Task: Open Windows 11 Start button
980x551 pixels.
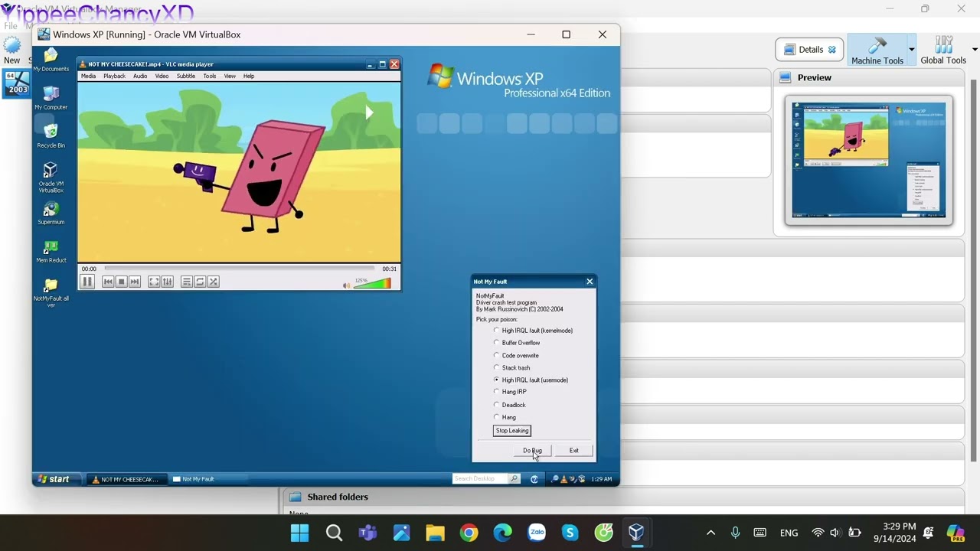Action: pyautogui.click(x=300, y=533)
